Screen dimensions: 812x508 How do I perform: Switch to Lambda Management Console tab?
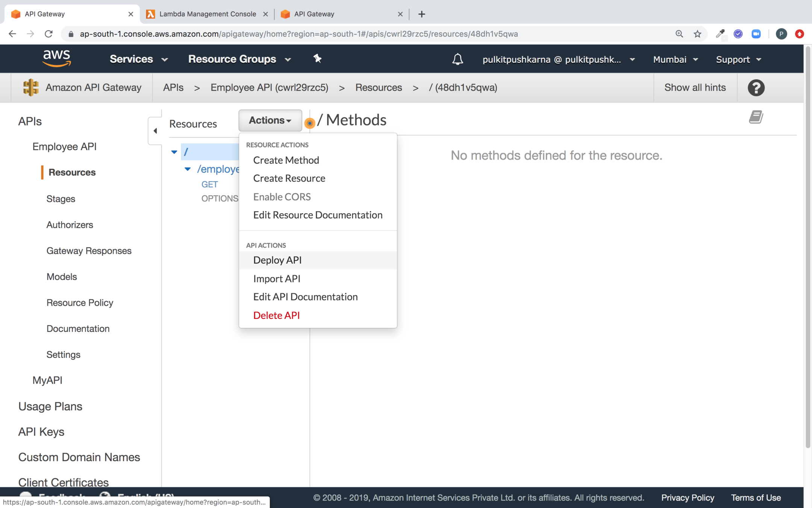[207, 14]
